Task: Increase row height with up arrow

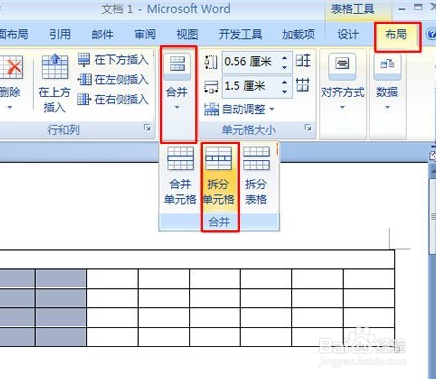Action: tap(285, 58)
